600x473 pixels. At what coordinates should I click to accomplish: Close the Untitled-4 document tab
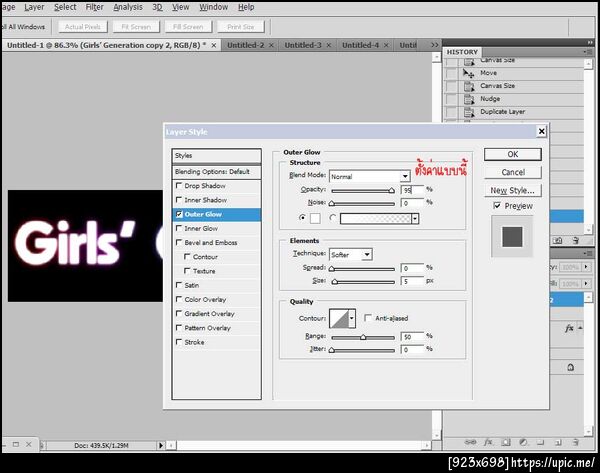pyautogui.click(x=386, y=45)
